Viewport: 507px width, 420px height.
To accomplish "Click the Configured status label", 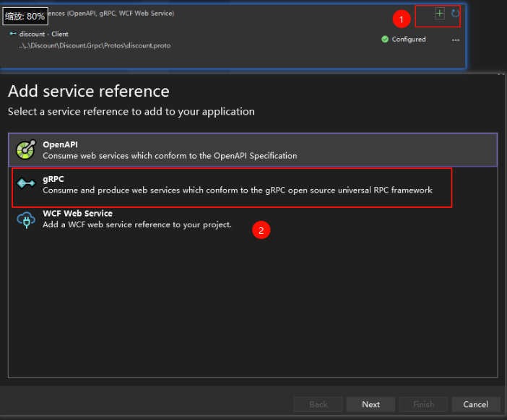I will click(x=409, y=40).
